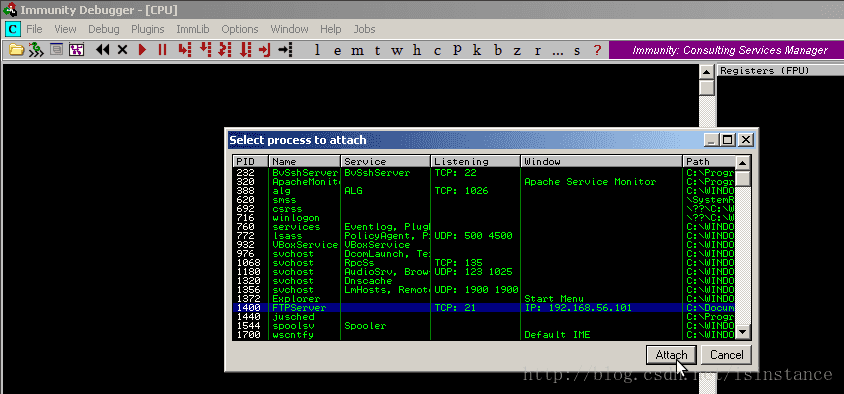Show Handles with 'h' button
This screenshot has width=844, height=394.
[x=417, y=51]
